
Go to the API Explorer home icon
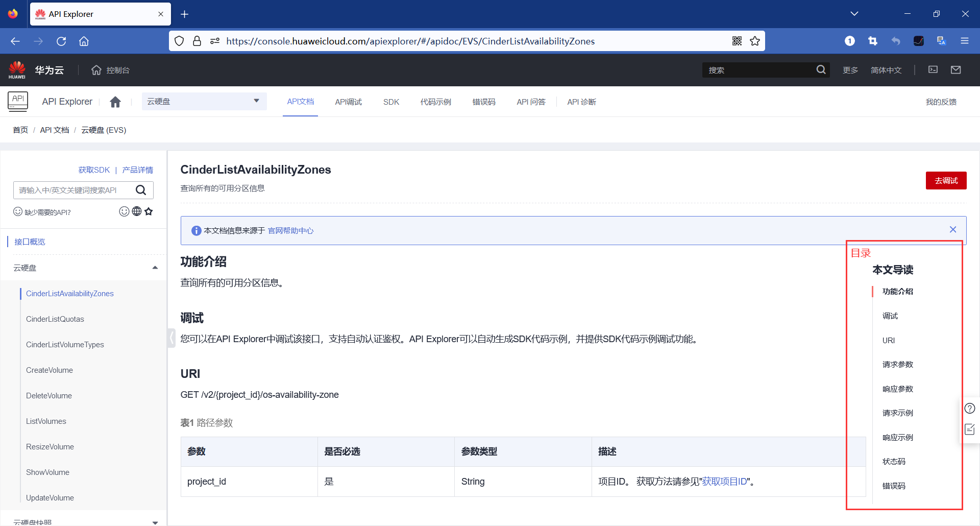tap(115, 102)
